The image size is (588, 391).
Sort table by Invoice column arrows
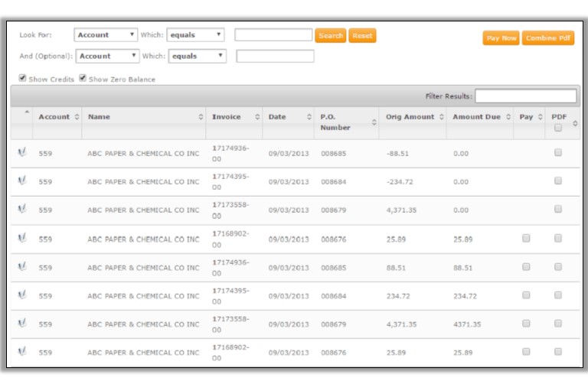pyautogui.click(x=257, y=117)
